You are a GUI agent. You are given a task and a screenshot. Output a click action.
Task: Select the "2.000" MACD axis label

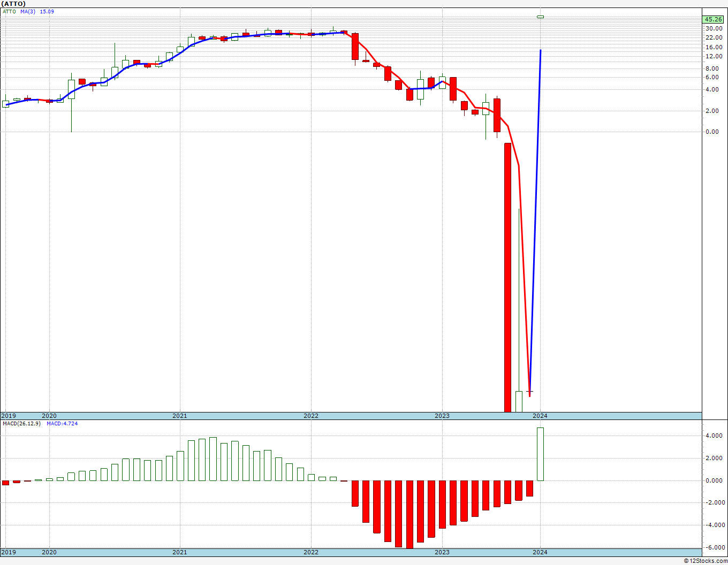pos(715,459)
